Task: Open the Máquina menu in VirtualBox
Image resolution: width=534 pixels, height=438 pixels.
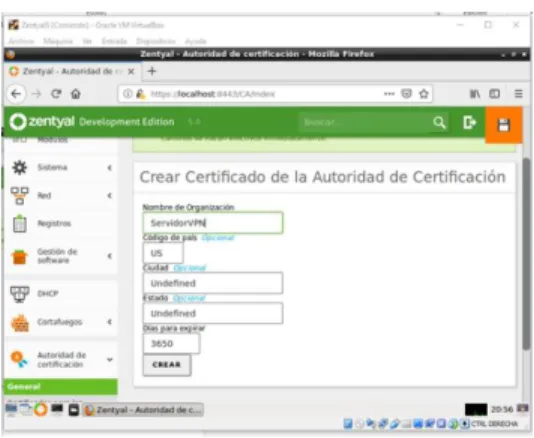Action: [x=58, y=42]
